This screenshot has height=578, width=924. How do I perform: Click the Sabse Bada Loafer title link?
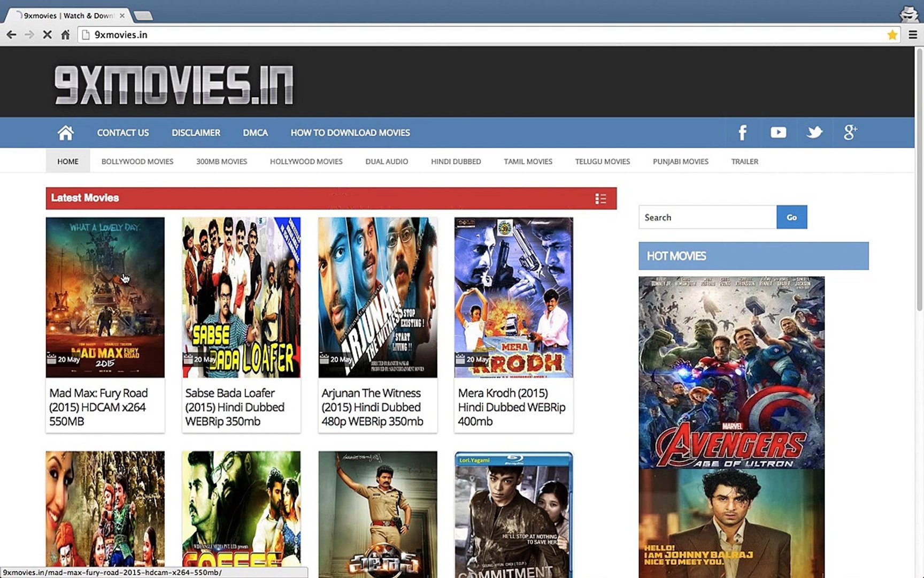pos(235,407)
